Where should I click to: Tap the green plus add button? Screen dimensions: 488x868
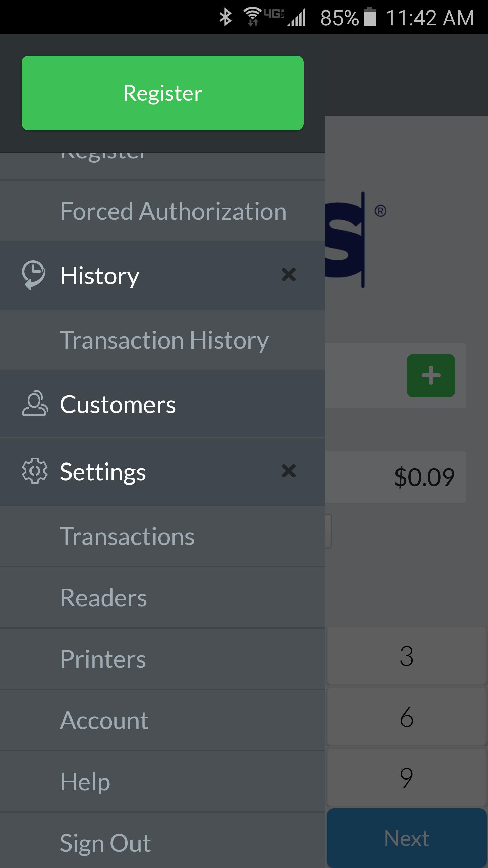[x=431, y=376]
